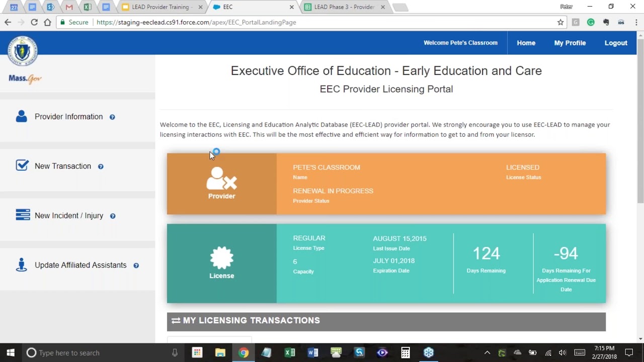Switch to LEAD Phase 3 - Provider tab
This screenshot has height=362, width=644.
pyautogui.click(x=344, y=7)
